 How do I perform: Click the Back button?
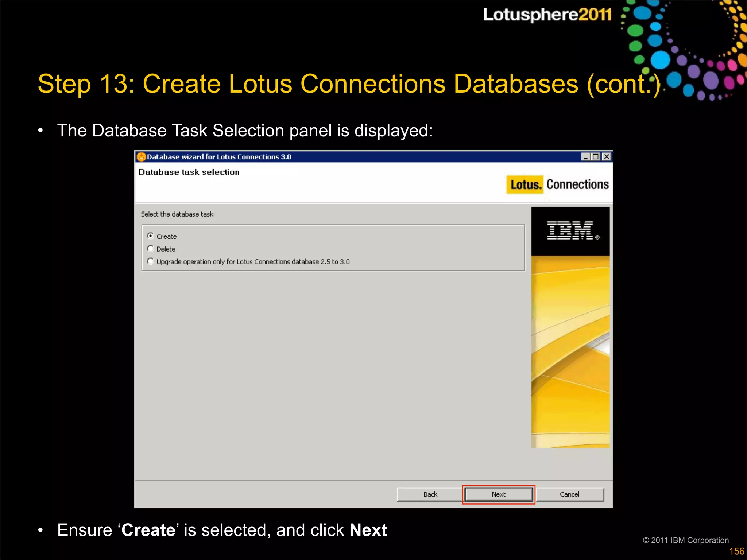click(x=430, y=494)
